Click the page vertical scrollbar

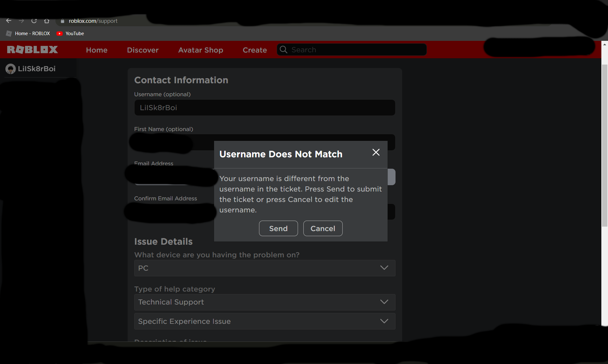pos(605,146)
